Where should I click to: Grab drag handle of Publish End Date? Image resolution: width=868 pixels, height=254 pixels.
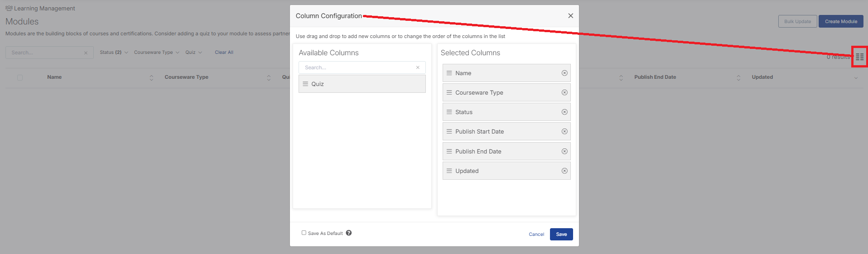point(449,151)
